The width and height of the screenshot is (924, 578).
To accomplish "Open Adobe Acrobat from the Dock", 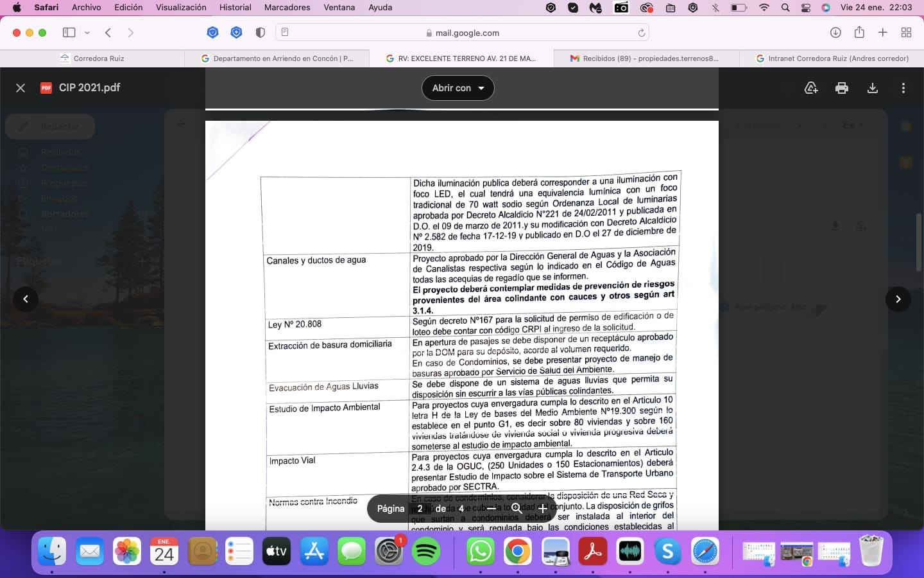I will pyautogui.click(x=593, y=552).
